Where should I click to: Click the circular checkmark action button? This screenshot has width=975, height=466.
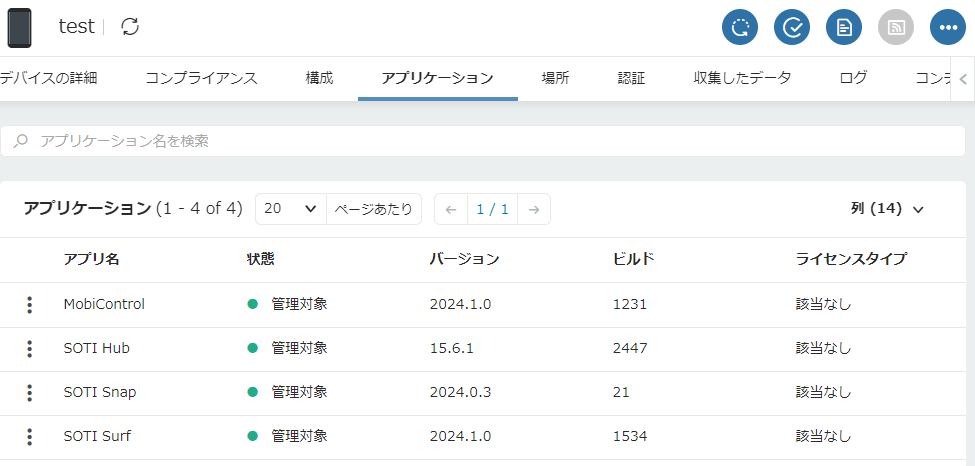coord(792,28)
